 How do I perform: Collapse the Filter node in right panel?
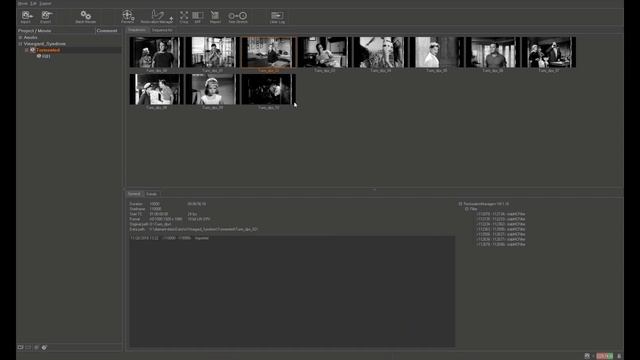[467, 209]
